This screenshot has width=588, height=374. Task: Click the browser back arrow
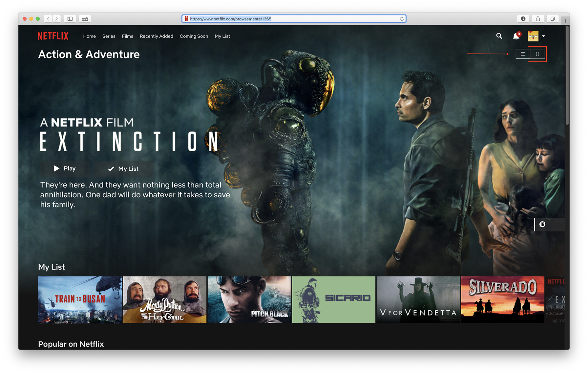[48, 19]
